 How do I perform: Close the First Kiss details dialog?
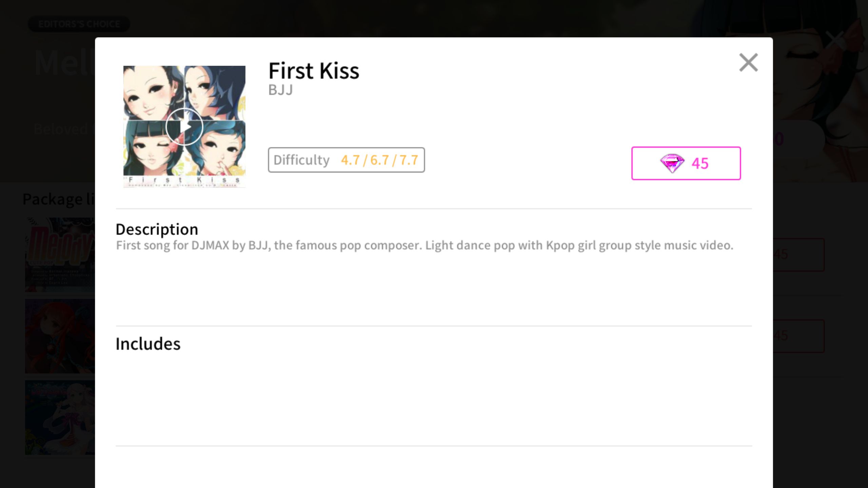[x=748, y=63]
